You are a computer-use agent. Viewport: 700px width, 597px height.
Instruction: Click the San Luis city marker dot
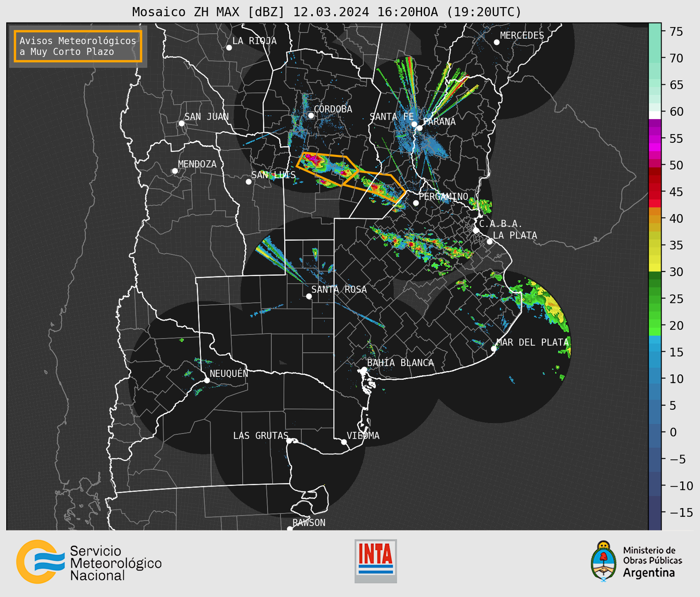tap(249, 182)
